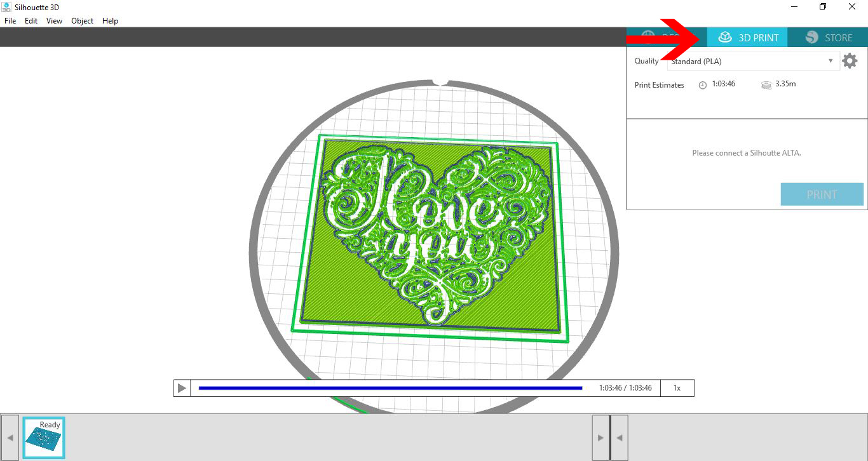Click the blue print simulation progress bar
868x461 pixels.
(x=390, y=388)
